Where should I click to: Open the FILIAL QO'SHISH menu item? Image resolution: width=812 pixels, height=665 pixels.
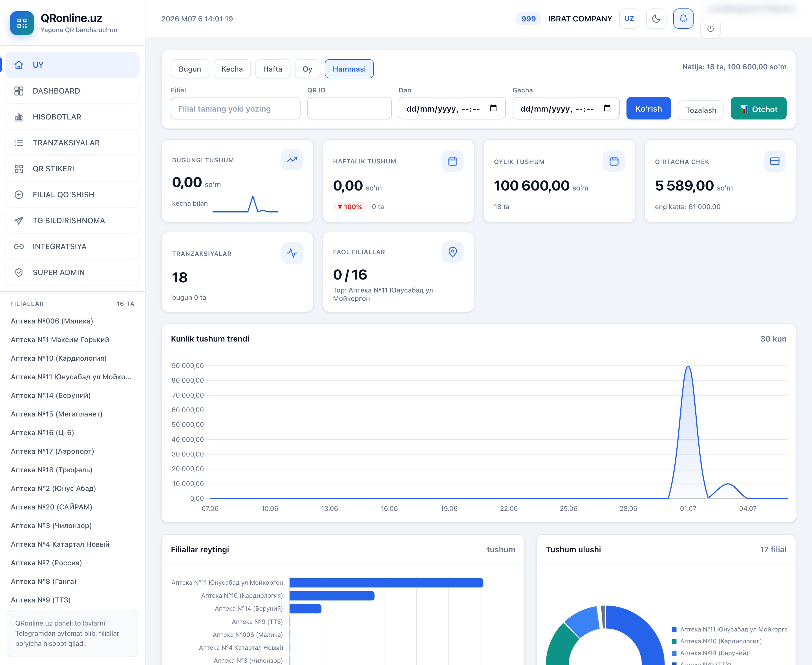click(x=72, y=195)
